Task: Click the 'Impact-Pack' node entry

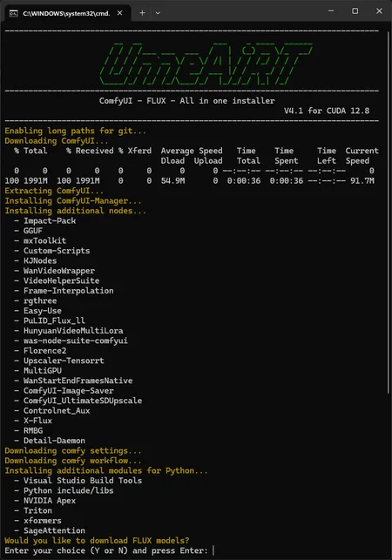Action: click(50, 220)
